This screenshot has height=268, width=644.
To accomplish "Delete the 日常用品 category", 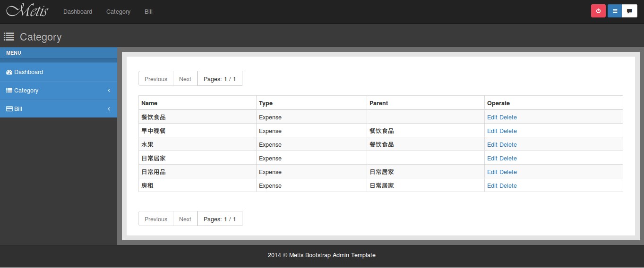I will point(508,172).
